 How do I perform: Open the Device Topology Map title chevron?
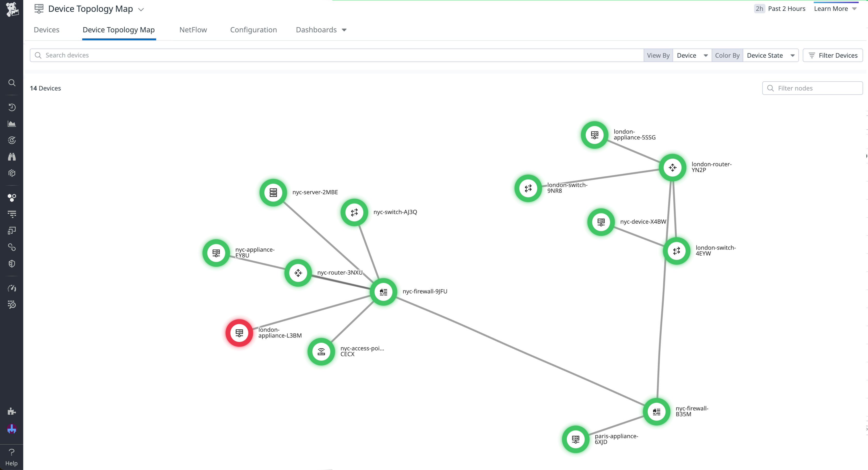(x=141, y=9)
